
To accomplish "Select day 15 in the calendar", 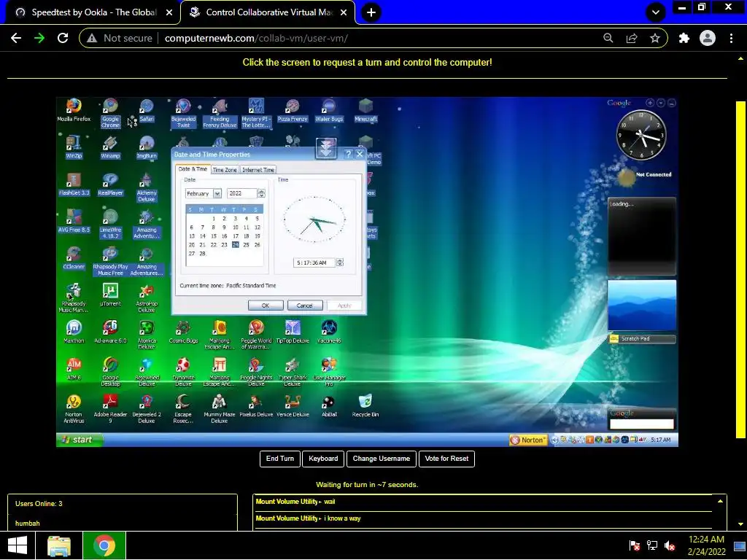I will click(x=214, y=236).
